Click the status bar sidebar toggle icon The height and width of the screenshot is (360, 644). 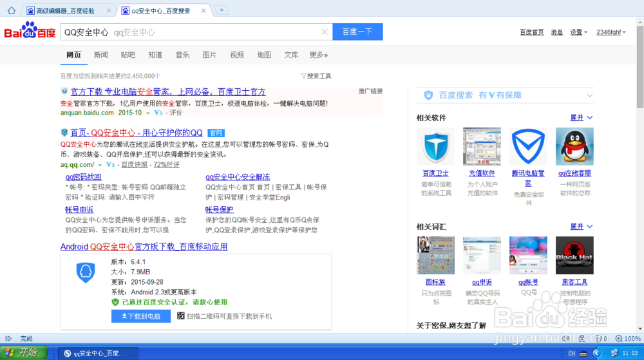[8, 339]
